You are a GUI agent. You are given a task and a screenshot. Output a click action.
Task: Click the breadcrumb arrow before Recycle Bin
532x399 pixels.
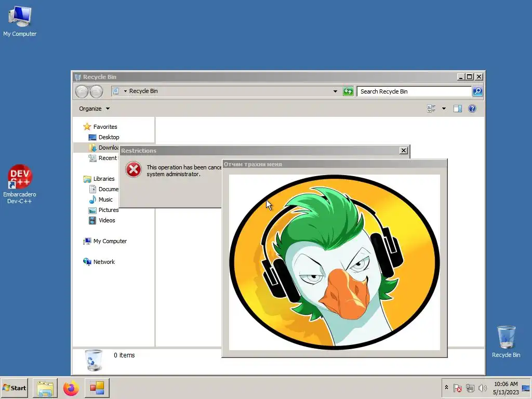pyautogui.click(x=125, y=91)
